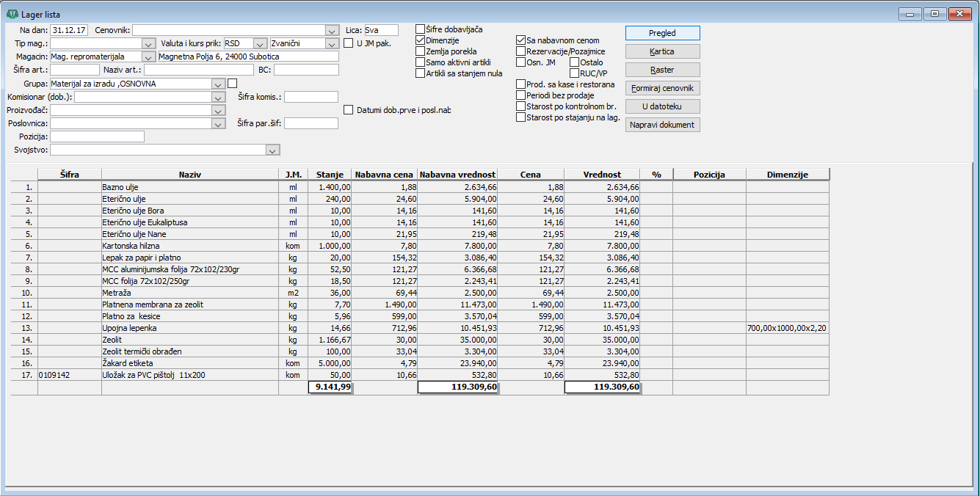Open the RSD currency dropdown
The width and height of the screenshot is (980, 496).
(x=259, y=43)
